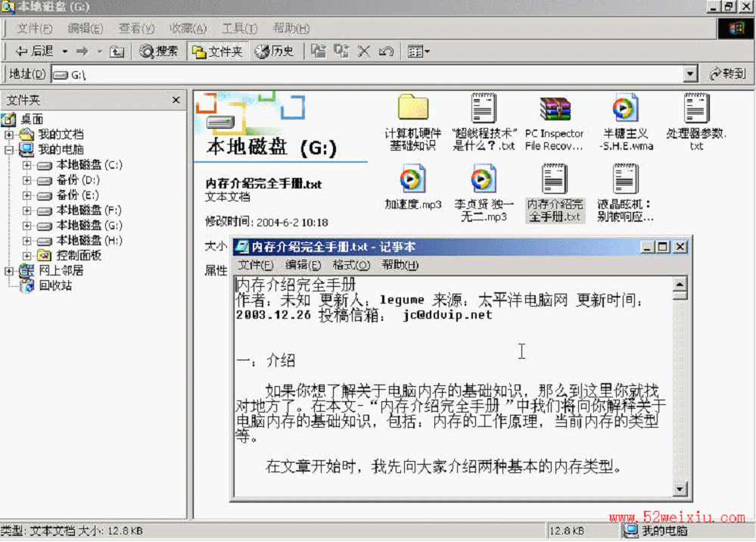Select 我的电脑 in the folder tree

click(x=61, y=149)
